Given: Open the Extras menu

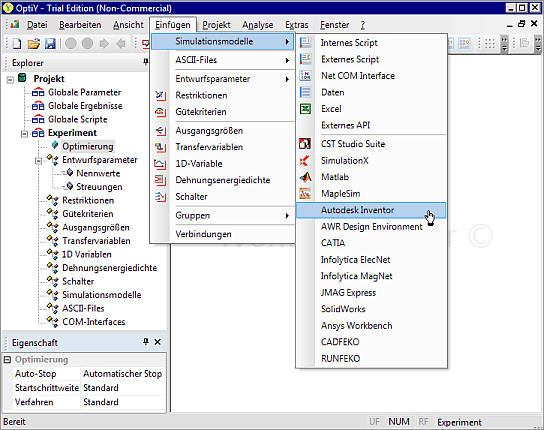Looking at the screenshot, I should pos(297,25).
